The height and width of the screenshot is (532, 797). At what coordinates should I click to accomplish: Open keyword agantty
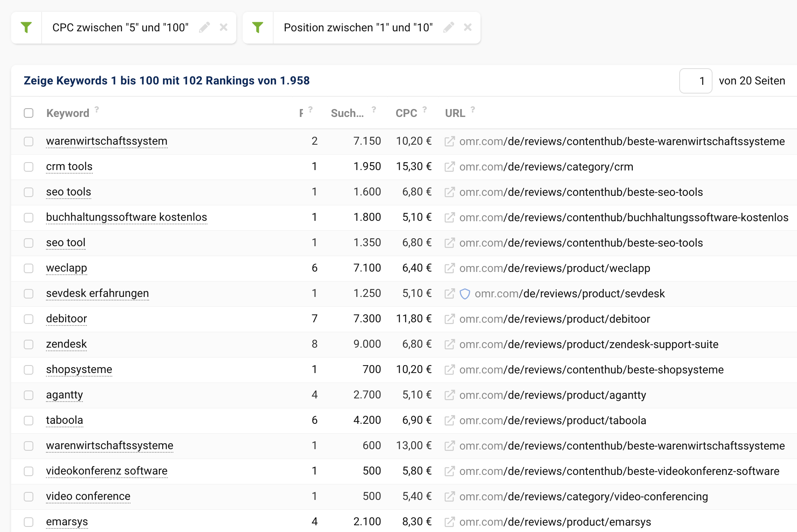(x=65, y=395)
